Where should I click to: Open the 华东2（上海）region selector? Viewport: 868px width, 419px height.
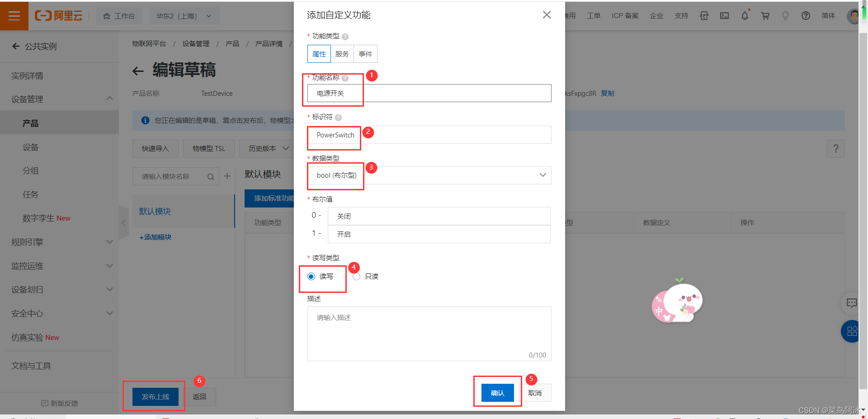pos(183,15)
